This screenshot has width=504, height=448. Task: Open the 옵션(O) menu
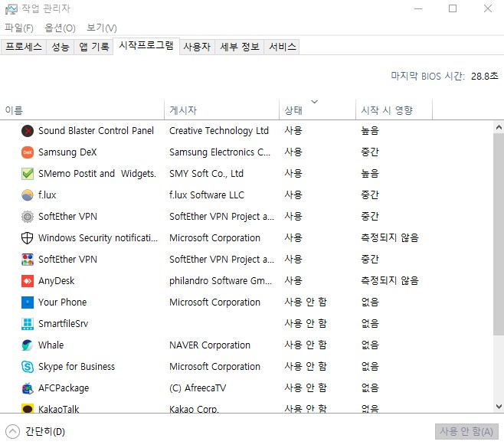[60, 28]
